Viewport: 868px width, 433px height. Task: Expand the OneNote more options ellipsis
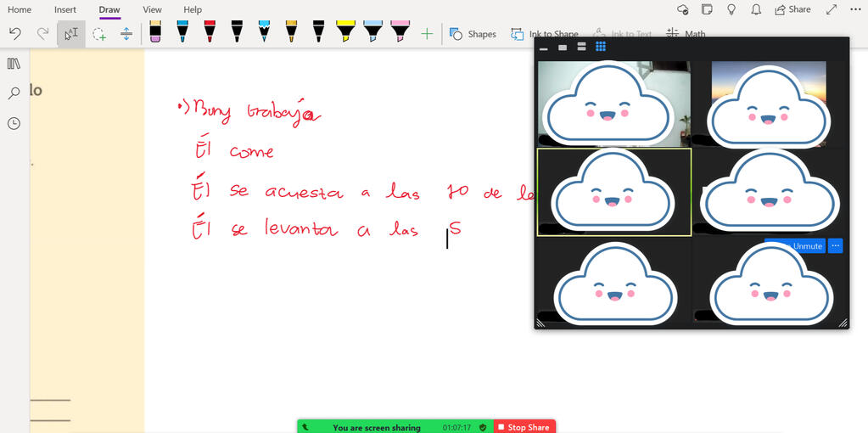pos(855,9)
